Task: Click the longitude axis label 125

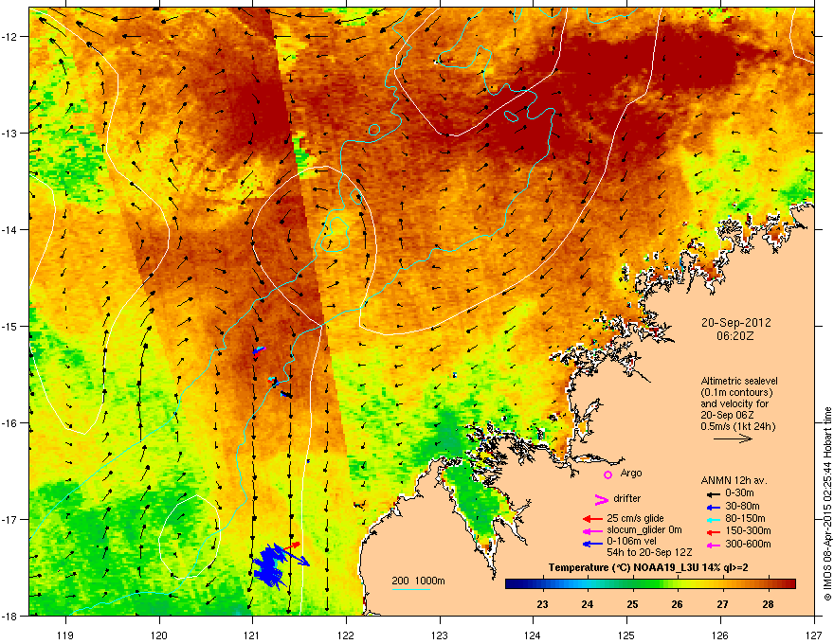Action: [626, 635]
